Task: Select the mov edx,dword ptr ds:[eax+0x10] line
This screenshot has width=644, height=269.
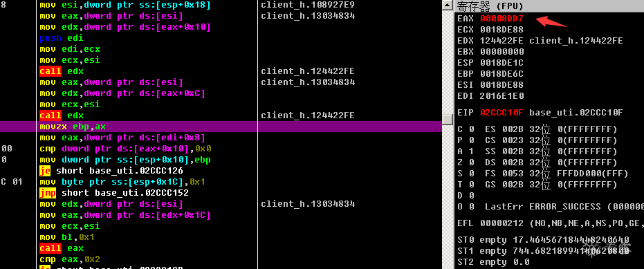Action: coord(125,27)
